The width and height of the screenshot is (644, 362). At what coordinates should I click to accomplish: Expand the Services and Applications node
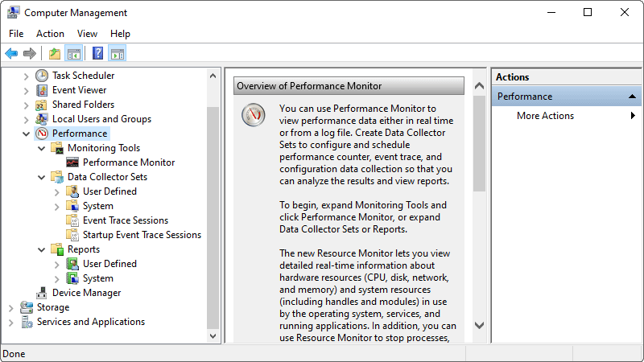pyautogui.click(x=10, y=323)
